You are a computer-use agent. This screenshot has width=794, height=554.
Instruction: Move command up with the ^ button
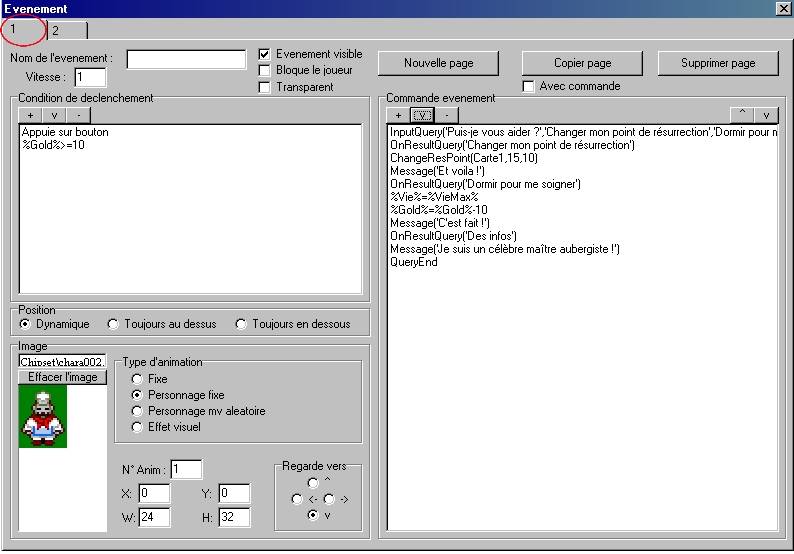[x=742, y=115]
